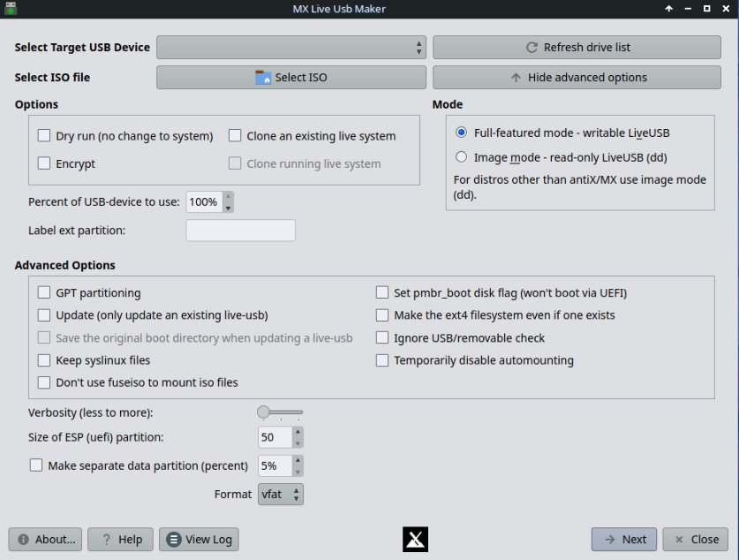Open the Select Target USB Device dropdown
This screenshot has width=739, height=560.
tap(291, 47)
